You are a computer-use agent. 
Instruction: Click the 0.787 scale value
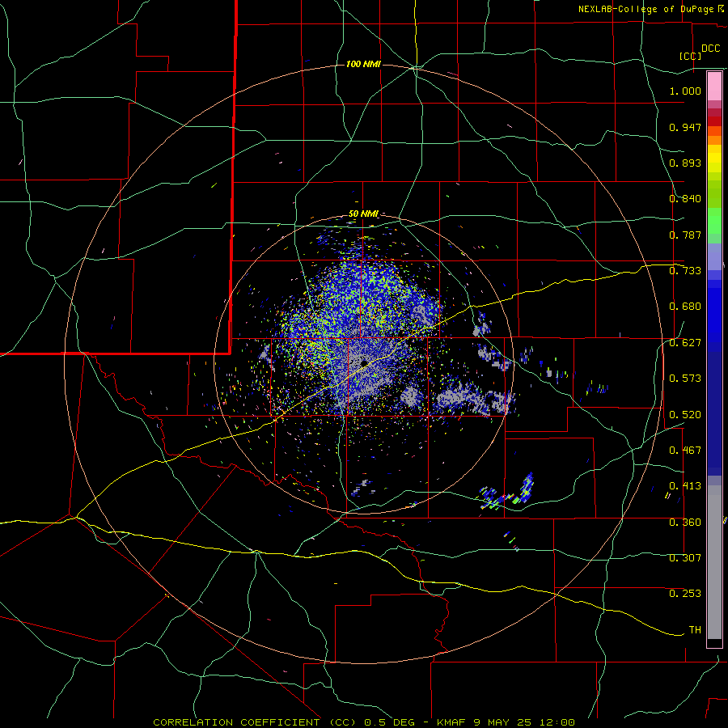coord(685,235)
